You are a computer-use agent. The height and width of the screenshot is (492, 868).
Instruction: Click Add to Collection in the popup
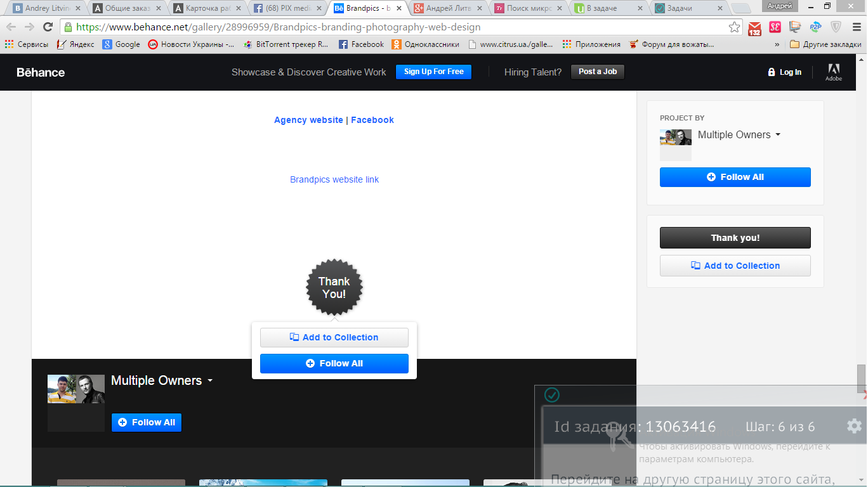click(x=334, y=337)
